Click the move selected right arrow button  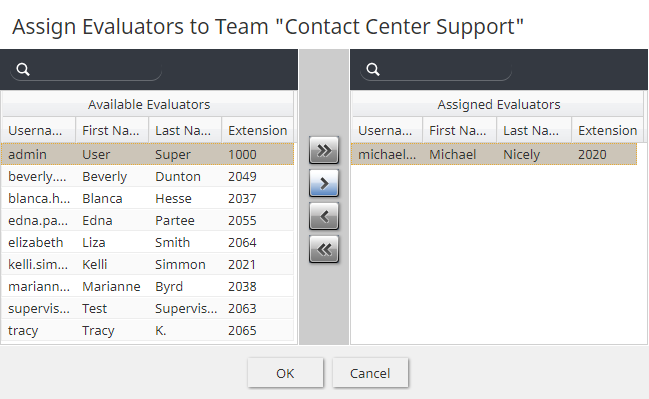pos(324,183)
